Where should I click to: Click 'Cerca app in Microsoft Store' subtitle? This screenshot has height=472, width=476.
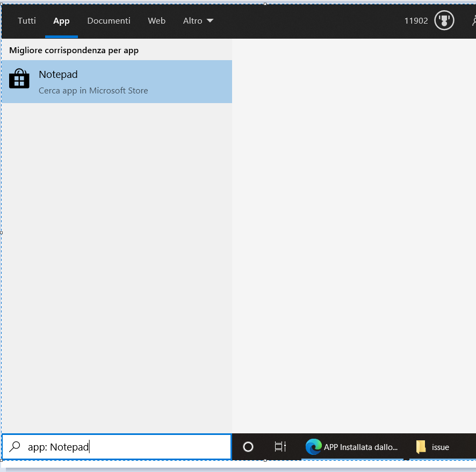coord(93,91)
